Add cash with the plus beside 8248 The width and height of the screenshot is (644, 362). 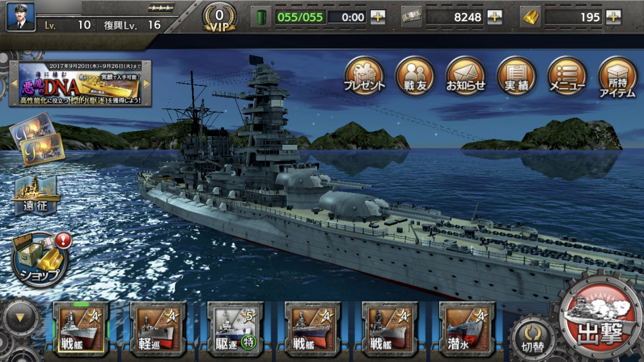(495, 17)
